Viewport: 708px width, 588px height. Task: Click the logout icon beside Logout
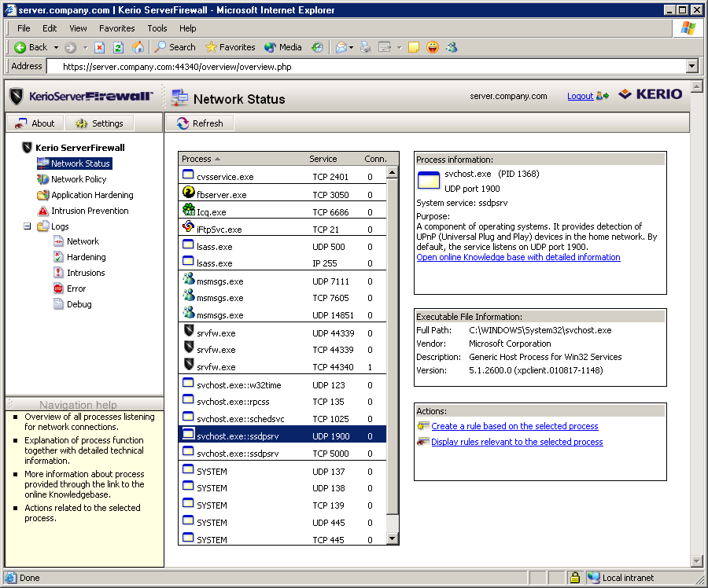tap(603, 96)
